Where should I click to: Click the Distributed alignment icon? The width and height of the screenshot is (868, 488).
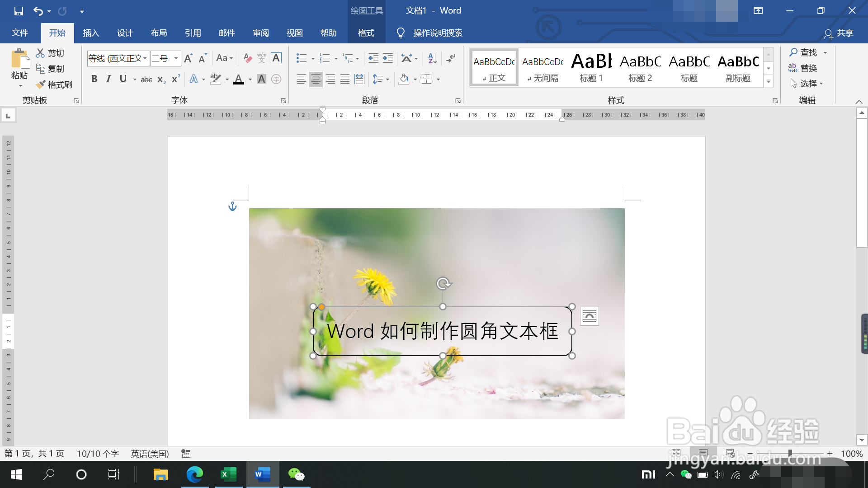coord(359,79)
